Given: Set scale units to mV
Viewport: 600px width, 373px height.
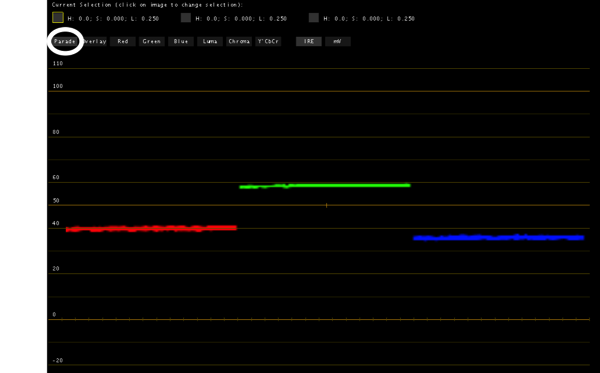Looking at the screenshot, I should tap(338, 41).
